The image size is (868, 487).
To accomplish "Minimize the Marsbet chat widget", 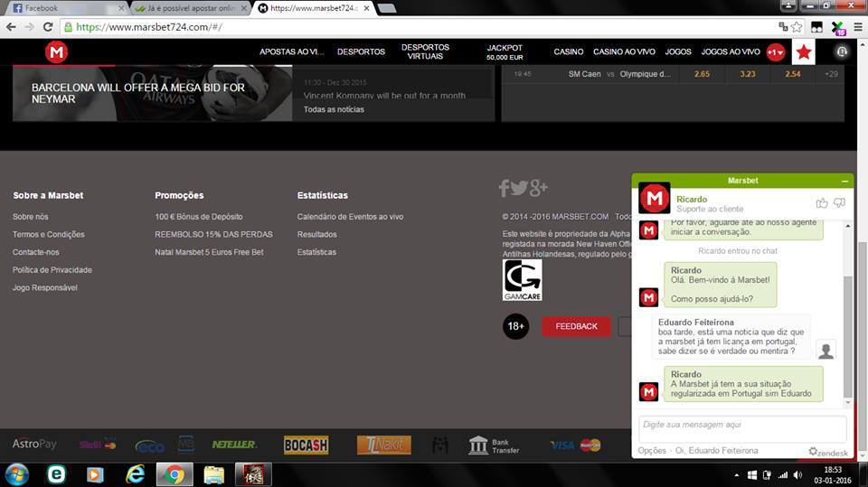I will click(844, 181).
